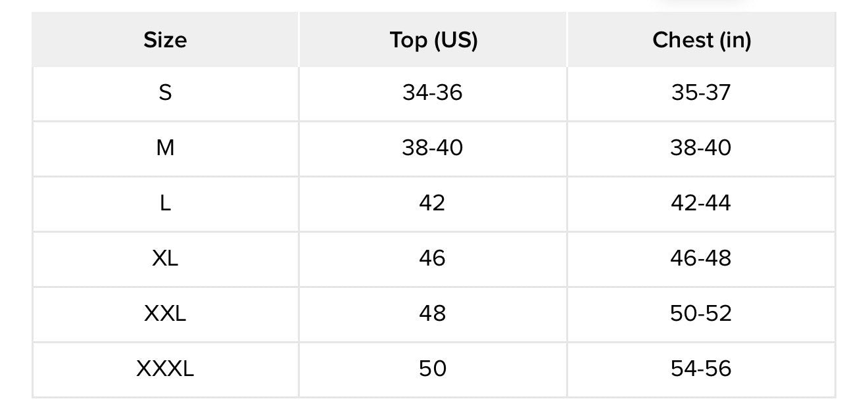Click Top (US) value 42 for size L
This screenshot has height=403, width=868.
(432, 203)
